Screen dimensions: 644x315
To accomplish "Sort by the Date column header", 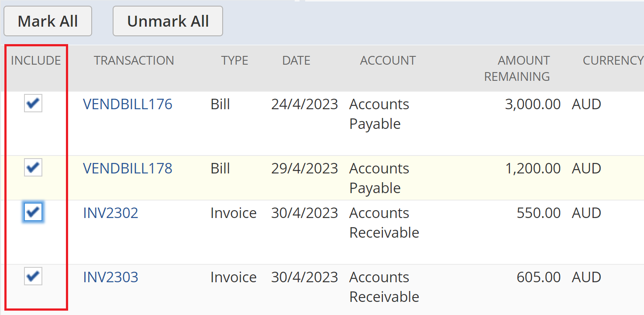I will (296, 60).
